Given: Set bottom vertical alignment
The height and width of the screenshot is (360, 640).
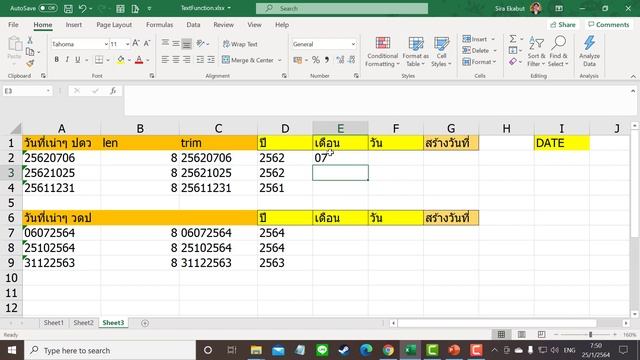Looking at the screenshot, I should coord(187,44).
